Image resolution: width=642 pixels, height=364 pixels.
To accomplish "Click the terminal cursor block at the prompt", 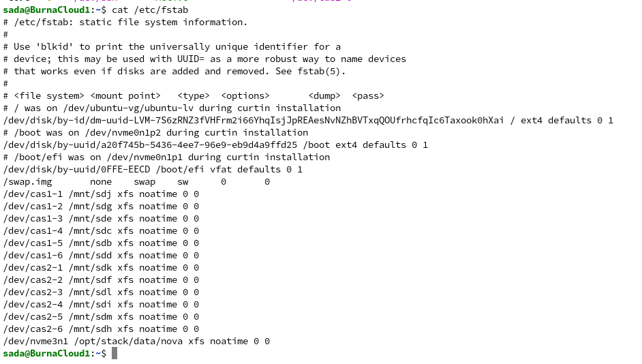I will tap(114, 353).
